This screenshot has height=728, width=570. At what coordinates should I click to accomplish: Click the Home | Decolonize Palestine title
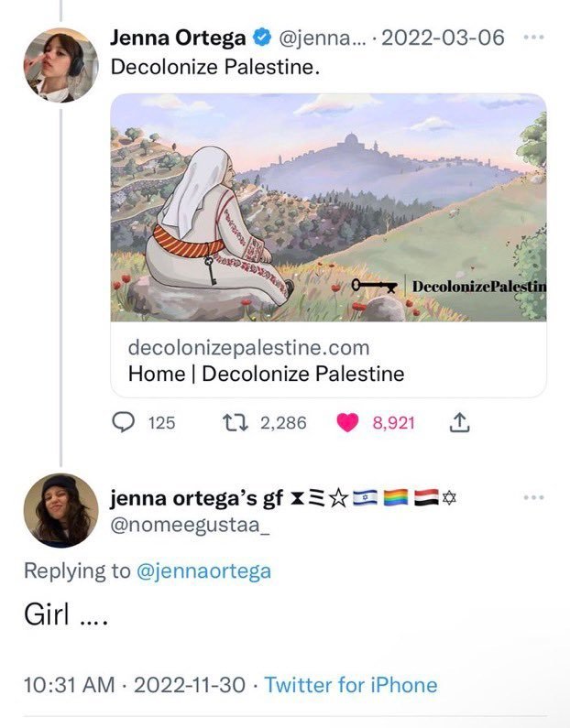coord(266,374)
